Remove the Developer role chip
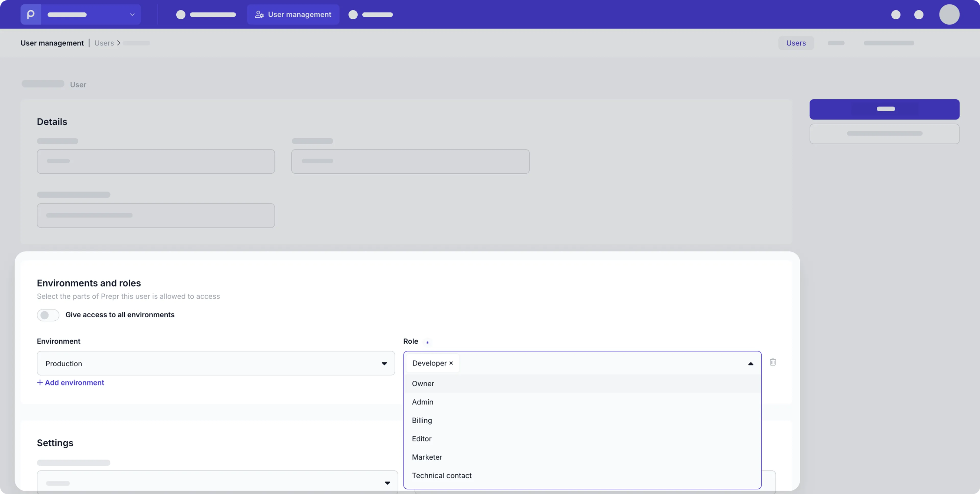This screenshot has height=494, width=980. (451, 363)
